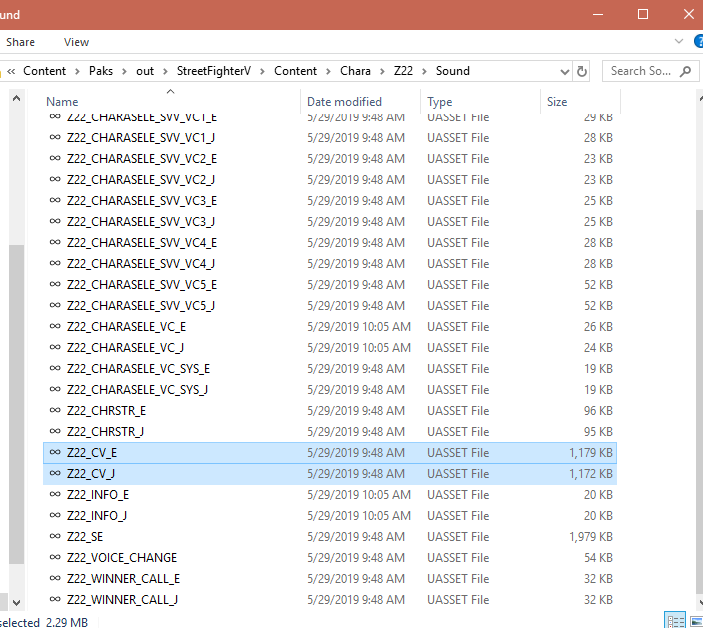
Task: Maximize the Explorer window
Action: [643, 14]
